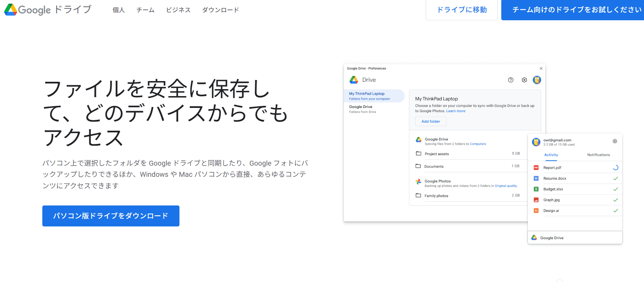Click the Illustrator icon next to Design.ai
The height and width of the screenshot is (282, 644).
pyautogui.click(x=536, y=211)
